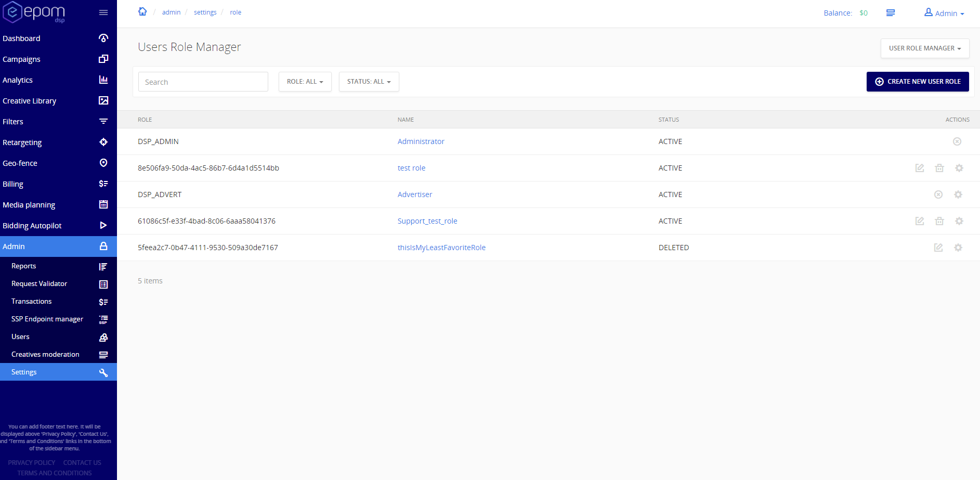The image size is (980, 480).
Task: Click the deactivate icon for Advertiser row
Action: coord(938,194)
